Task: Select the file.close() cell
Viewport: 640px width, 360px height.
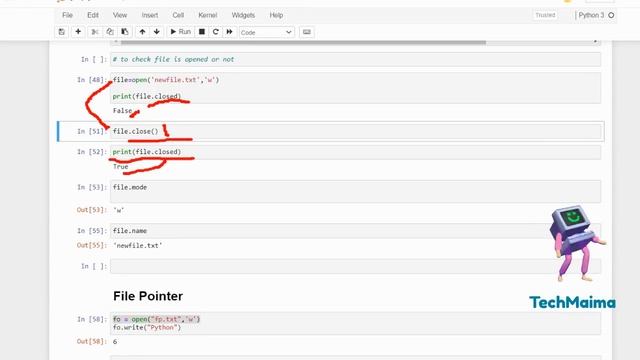Action: 355,131
